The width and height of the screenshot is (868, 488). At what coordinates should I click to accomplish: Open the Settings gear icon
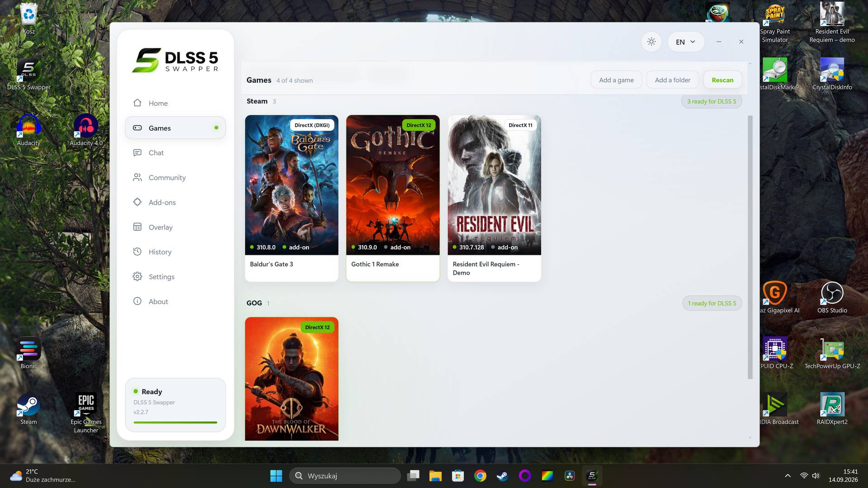coord(137,277)
